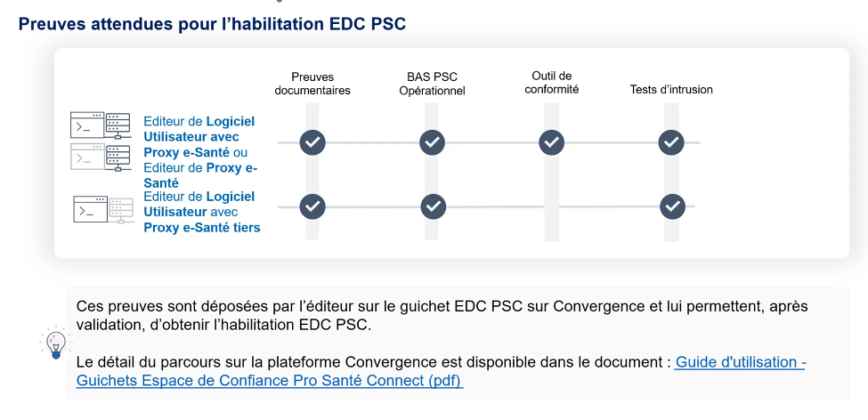Click the Preuves attendues habilitation EDC PSC heading

[212, 24]
